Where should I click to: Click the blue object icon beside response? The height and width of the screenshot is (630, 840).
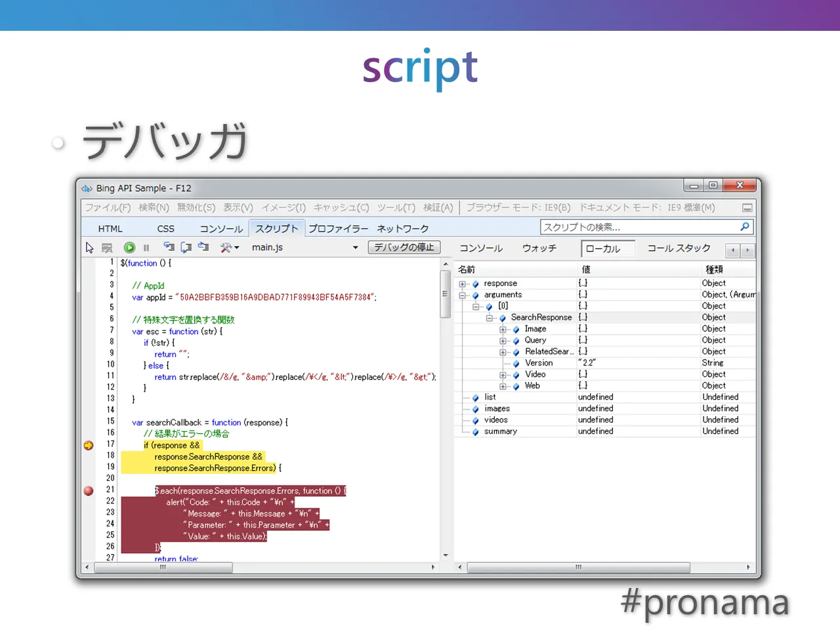476,284
